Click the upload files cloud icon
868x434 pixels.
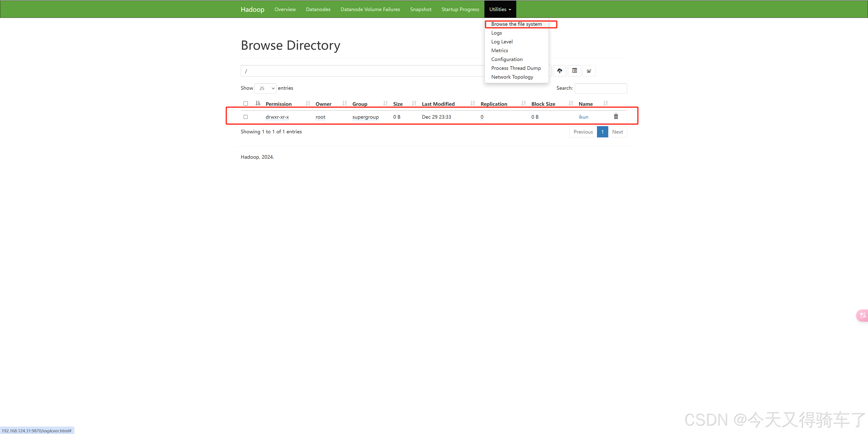click(559, 71)
